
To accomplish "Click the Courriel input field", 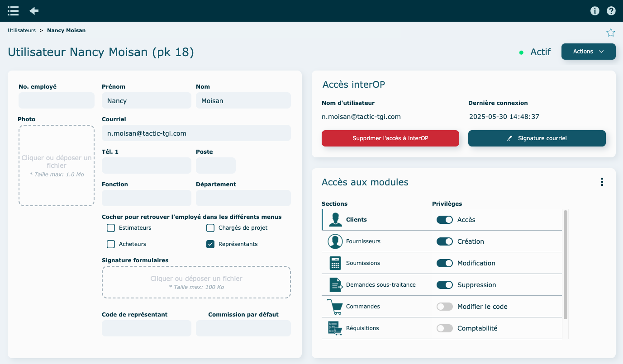I will point(196,133).
